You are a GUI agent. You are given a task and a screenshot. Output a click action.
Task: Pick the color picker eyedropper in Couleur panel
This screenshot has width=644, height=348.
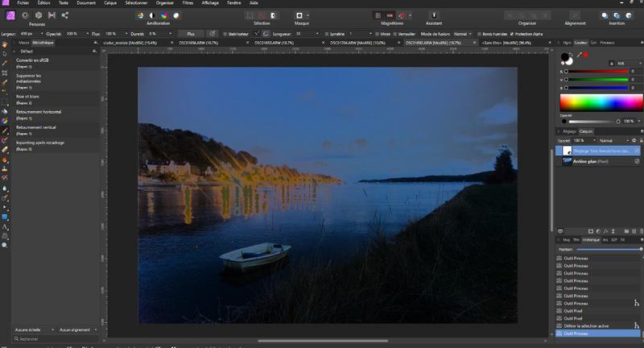580,55
